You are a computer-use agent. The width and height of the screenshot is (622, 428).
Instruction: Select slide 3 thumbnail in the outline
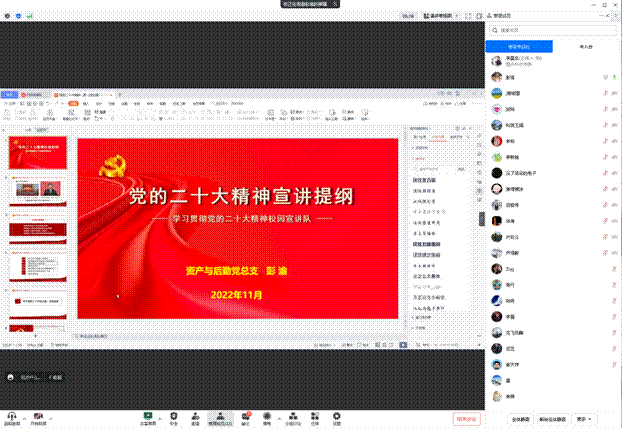38,230
